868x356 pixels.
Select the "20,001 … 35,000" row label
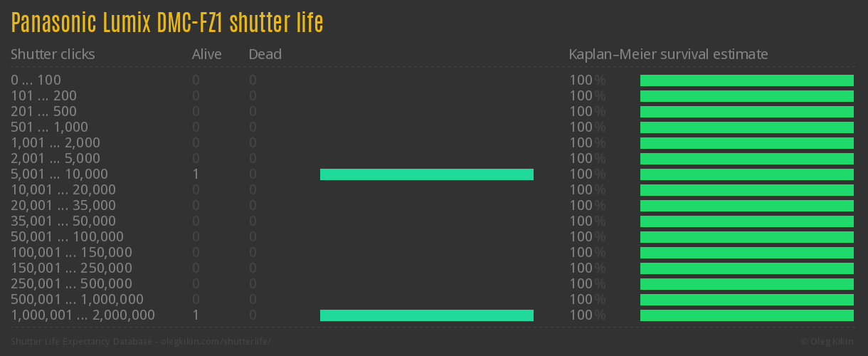63,206
